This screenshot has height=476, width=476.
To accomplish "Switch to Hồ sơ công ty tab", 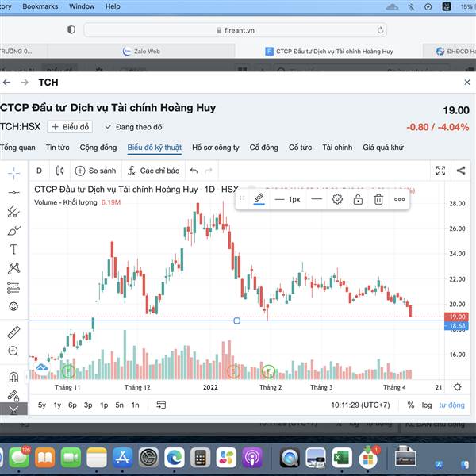I will [x=216, y=148].
